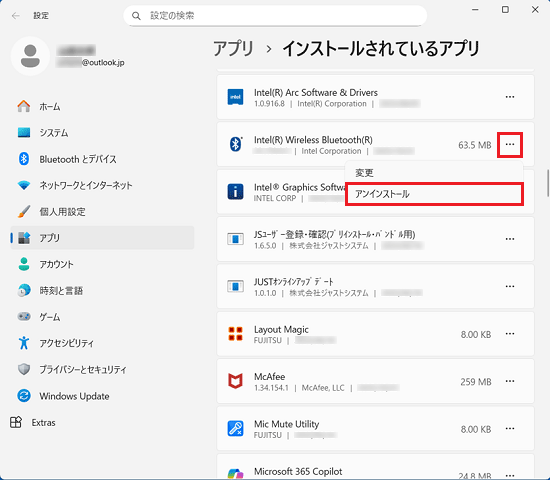Open more options for McAfee
The height and width of the screenshot is (480, 550).
pos(510,381)
